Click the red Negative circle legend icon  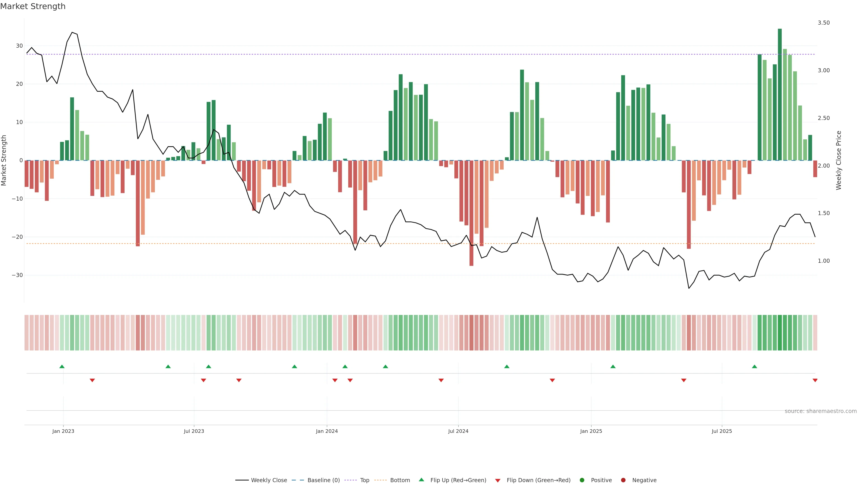[623, 480]
